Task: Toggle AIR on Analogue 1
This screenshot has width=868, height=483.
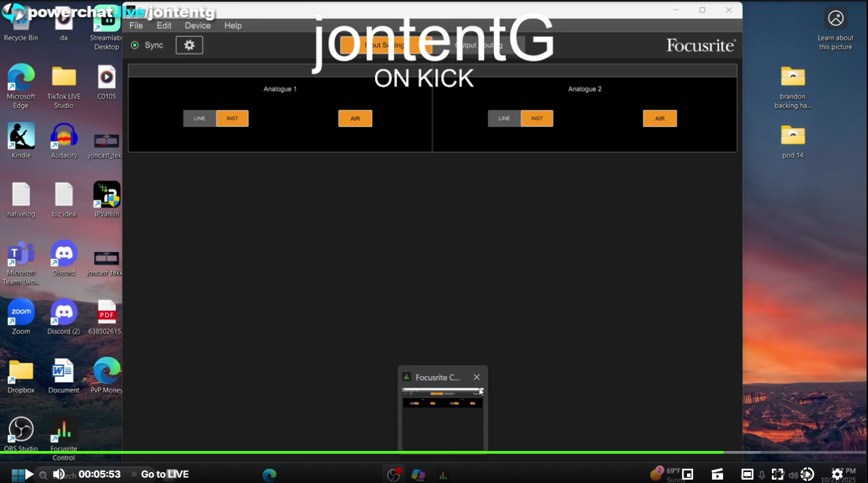Action: tap(355, 119)
